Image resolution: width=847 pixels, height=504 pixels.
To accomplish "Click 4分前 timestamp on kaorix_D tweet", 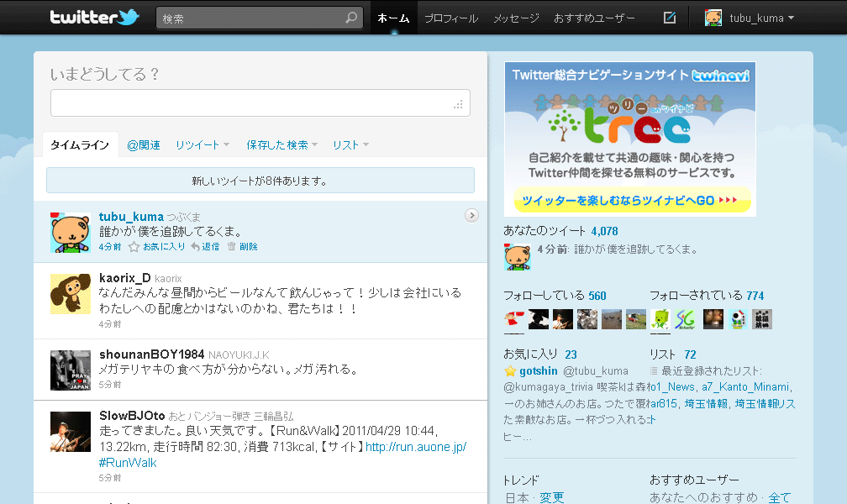I will tap(110, 324).
